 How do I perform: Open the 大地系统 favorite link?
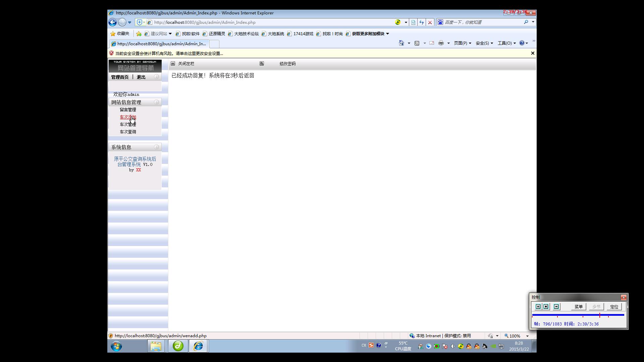click(x=273, y=34)
